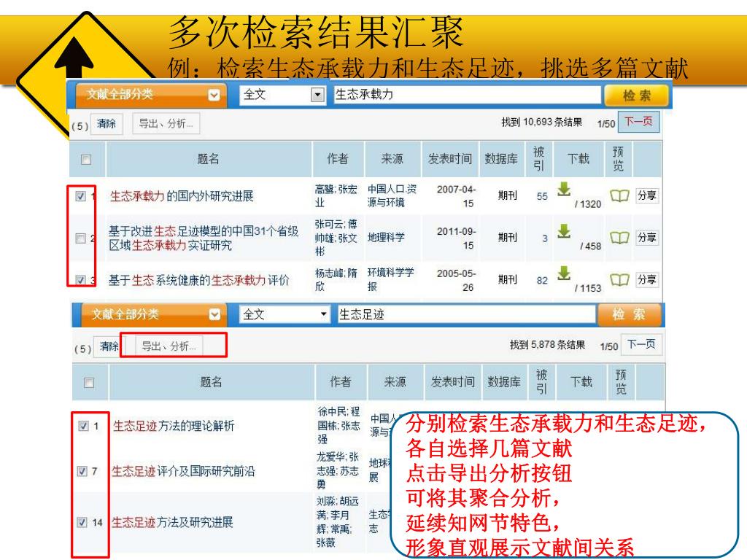Uncheck row 3 基于生态系统健康 article
The image size is (747, 560).
pos(80,280)
